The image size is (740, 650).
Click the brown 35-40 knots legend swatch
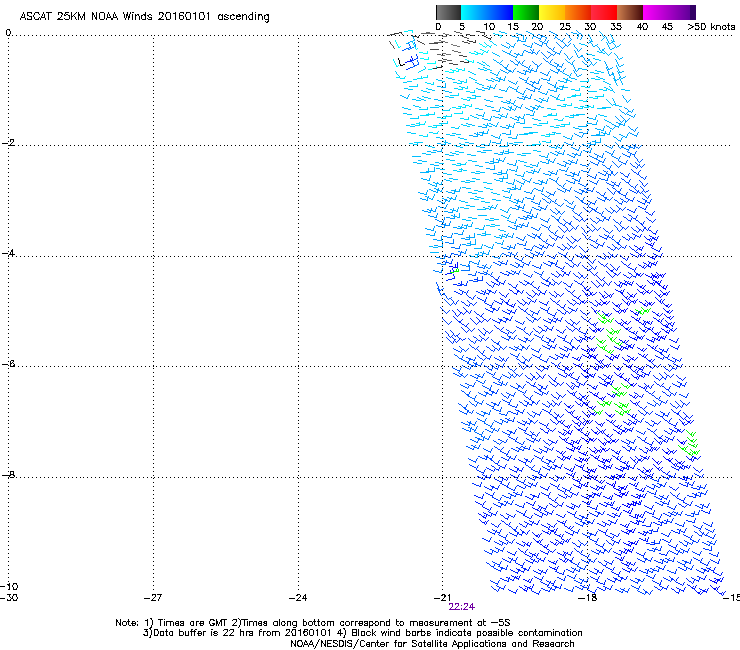[630, 12]
